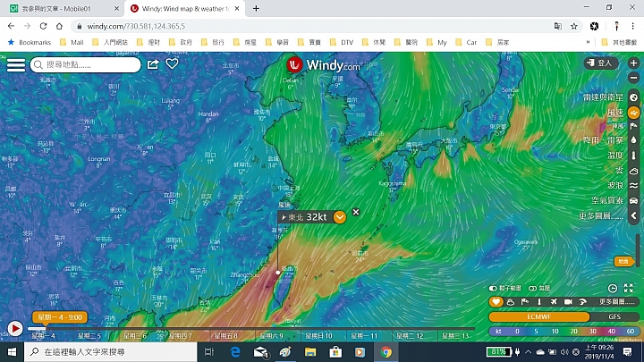
Task: Click the orange altitude slider handle
Action: pyautogui.click(x=623, y=261)
